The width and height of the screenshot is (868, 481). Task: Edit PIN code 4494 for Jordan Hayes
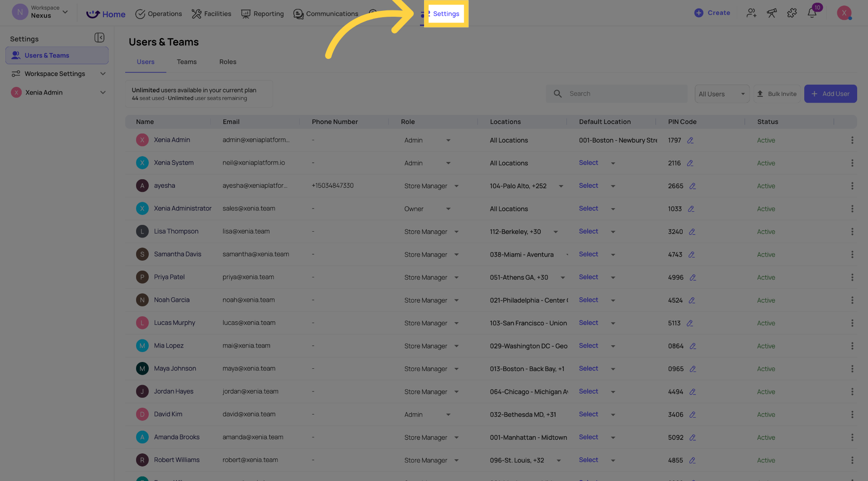tap(693, 392)
